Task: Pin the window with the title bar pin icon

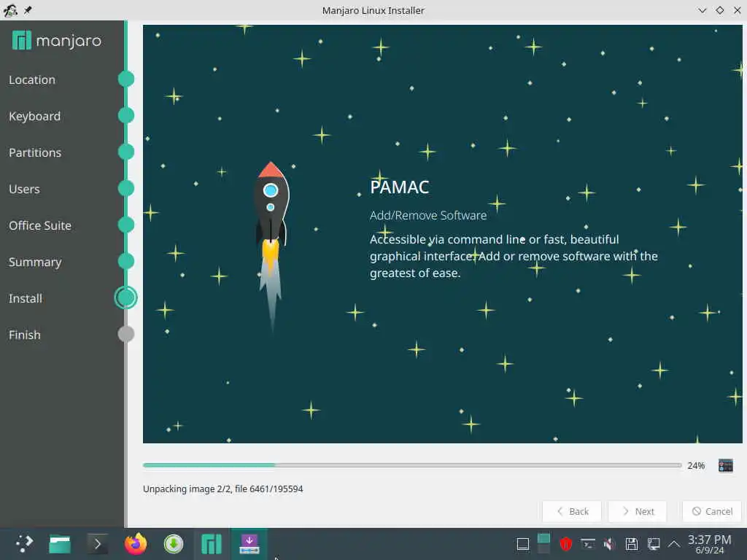Action: pos(28,10)
